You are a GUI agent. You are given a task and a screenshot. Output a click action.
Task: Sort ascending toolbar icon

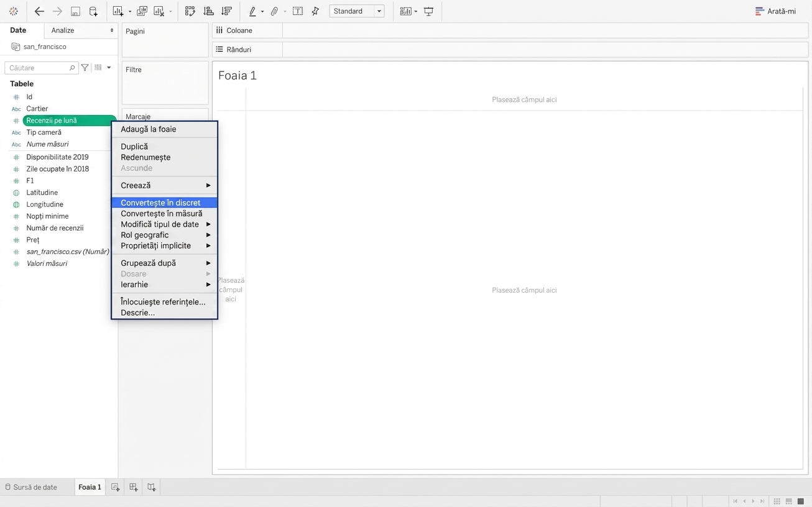[x=209, y=11]
